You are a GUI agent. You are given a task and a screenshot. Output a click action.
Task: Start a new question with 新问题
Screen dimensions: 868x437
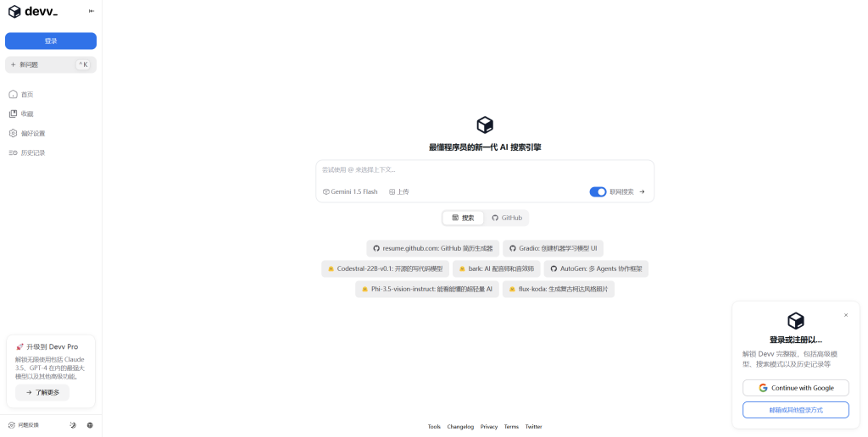pyautogui.click(x=51, y=64)
